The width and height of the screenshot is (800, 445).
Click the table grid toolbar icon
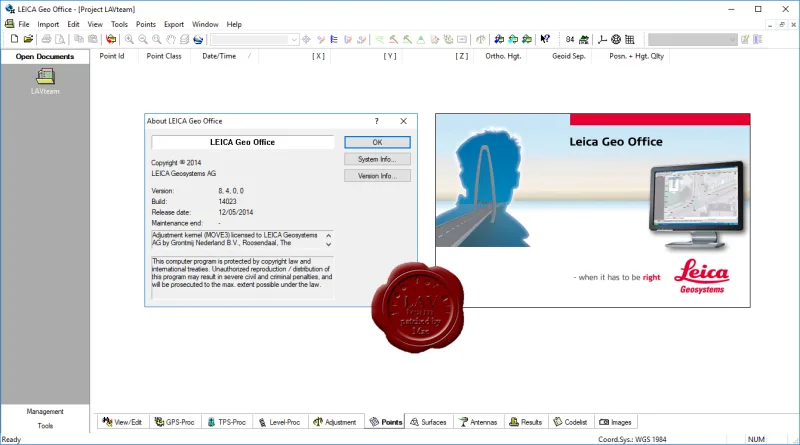[630, 39]
